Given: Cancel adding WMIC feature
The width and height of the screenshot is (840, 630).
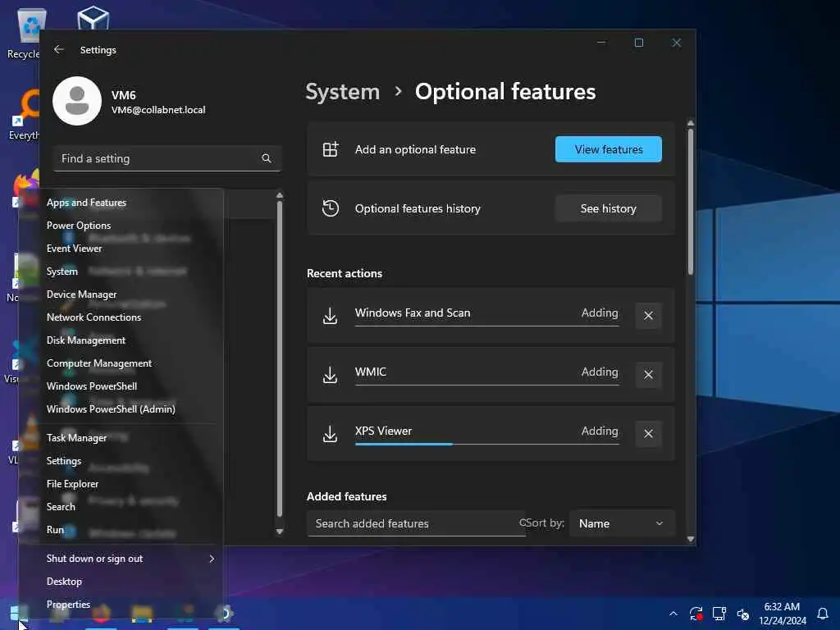Looking at the screenshot, I should click(x=648, y=374).
